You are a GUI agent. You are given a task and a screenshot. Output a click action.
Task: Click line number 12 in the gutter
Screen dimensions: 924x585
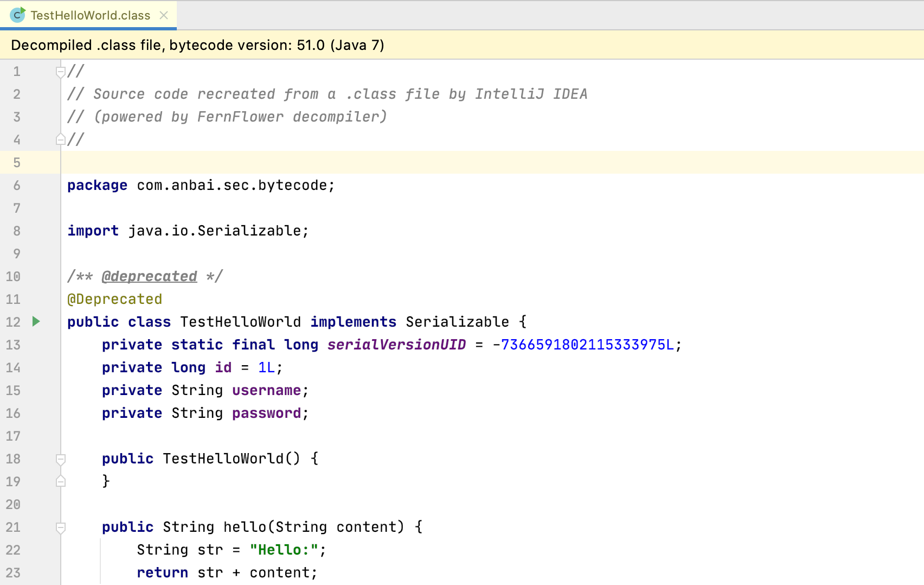point(13,322)
